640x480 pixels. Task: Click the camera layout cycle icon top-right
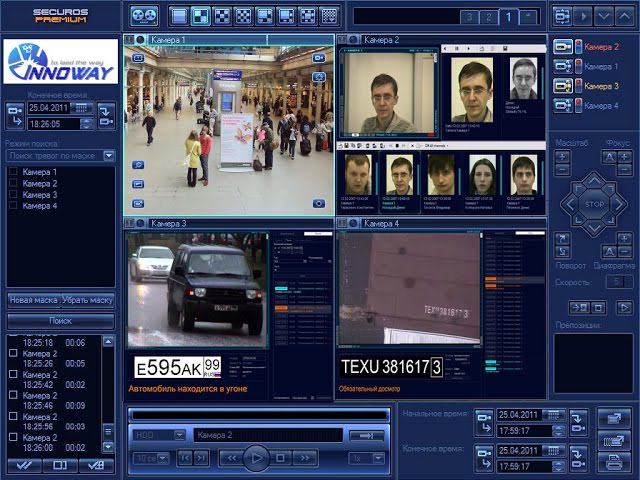click(562, 16)
